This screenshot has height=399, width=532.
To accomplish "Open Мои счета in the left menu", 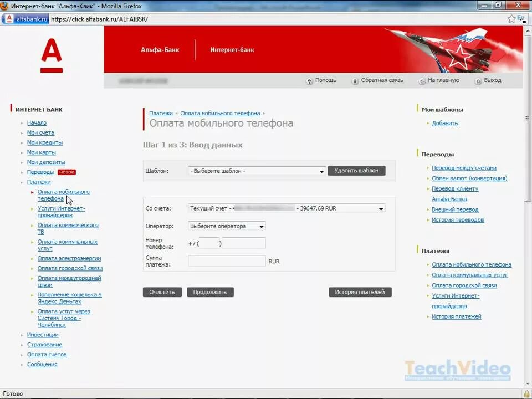I will 40,132.
